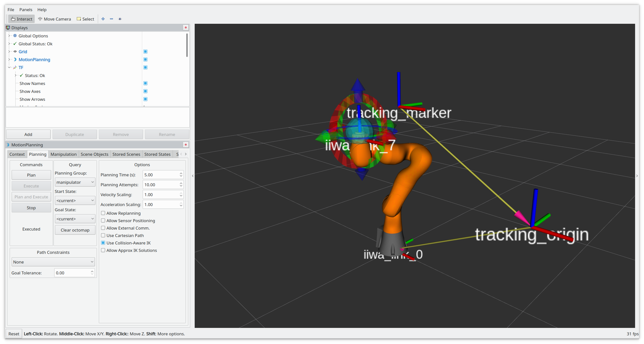Select the Interact tool
Viewport: 644px width, 344px height.
pos(22,19)
